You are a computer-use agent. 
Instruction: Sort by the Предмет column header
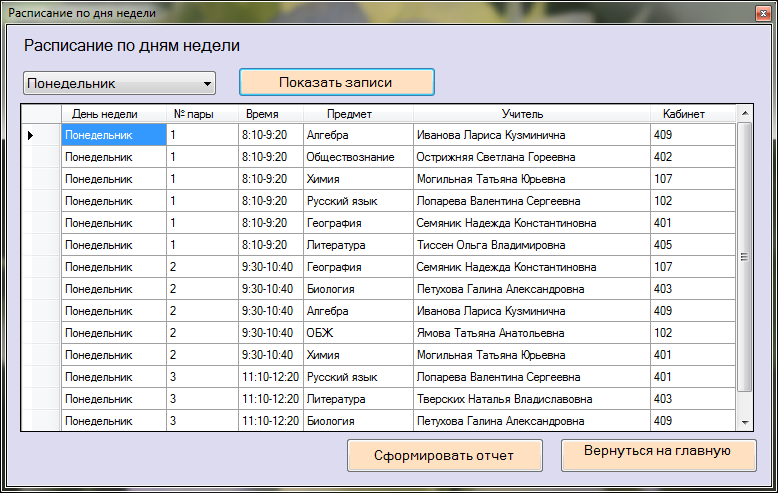coord(358,114)
